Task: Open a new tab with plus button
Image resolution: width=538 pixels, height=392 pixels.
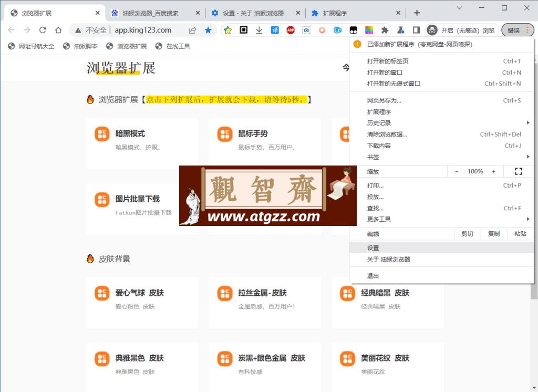Action: point(417,13)
